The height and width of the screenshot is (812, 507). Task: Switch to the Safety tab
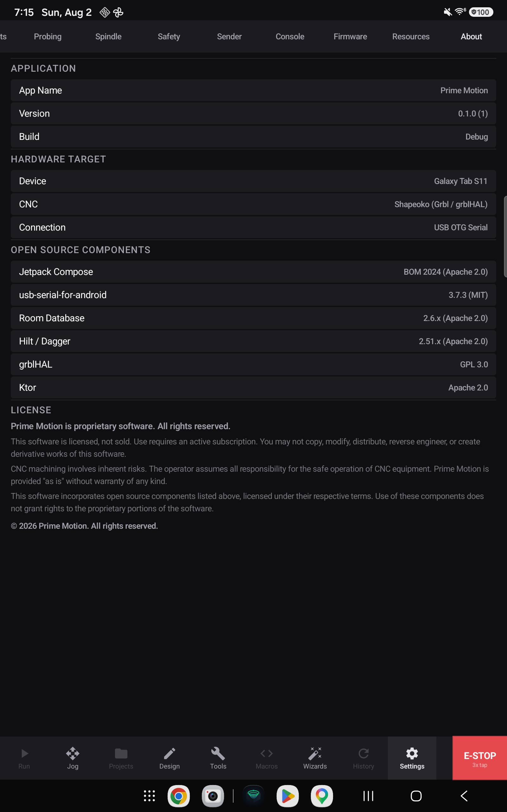[169, 36]
